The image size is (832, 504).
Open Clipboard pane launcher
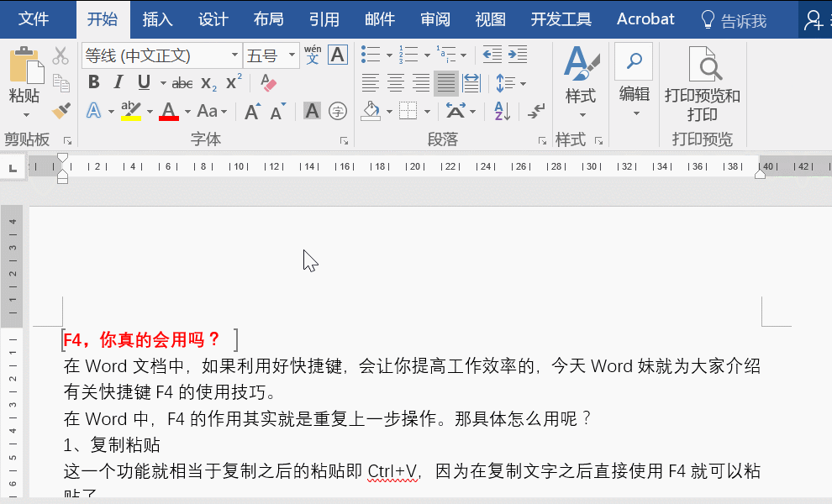(x=67, y=141)
